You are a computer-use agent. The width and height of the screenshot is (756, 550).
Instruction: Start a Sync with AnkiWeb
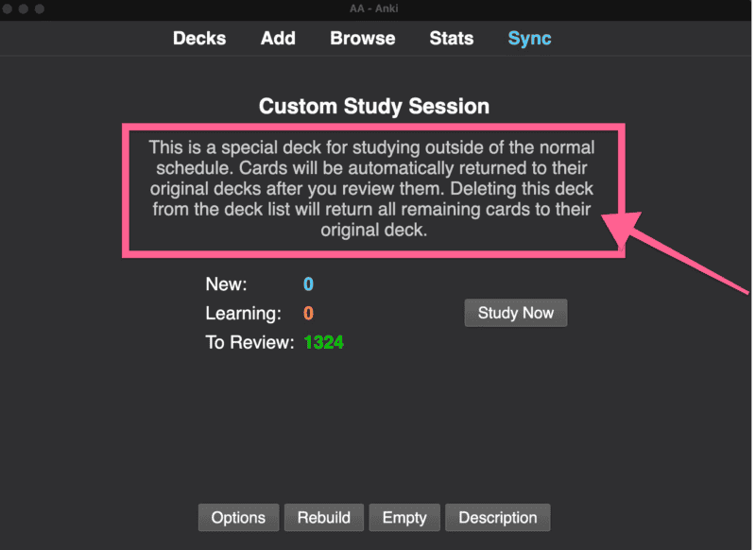point(529,38)
